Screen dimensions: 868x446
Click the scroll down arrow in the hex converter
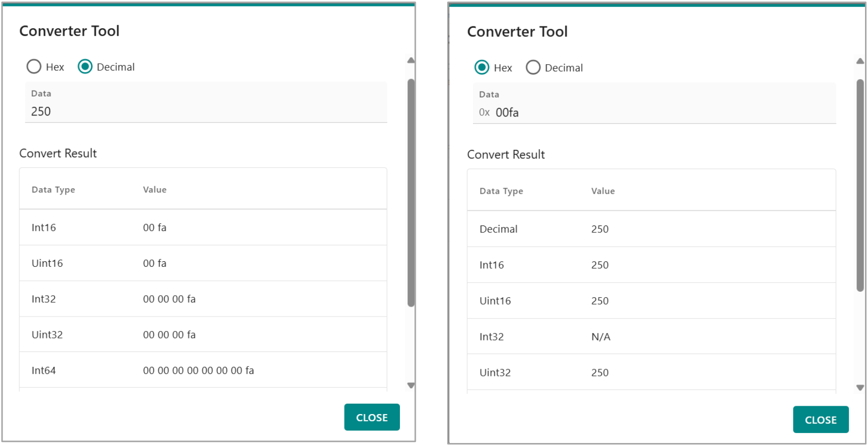tap(860, 387)
